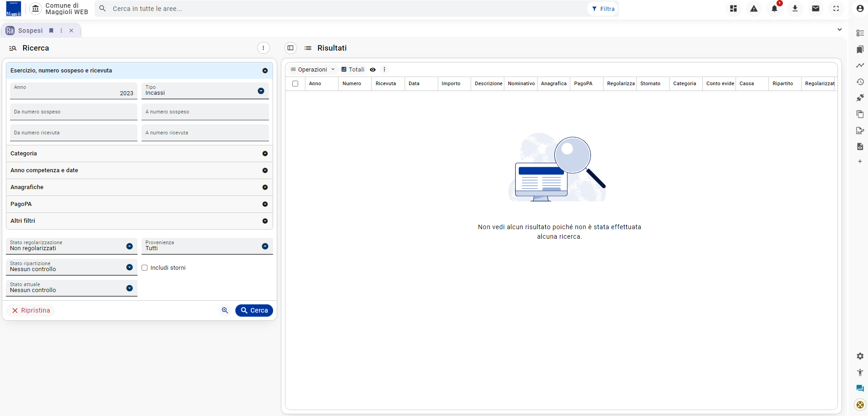The height and width of the screenshot is (416, 868).
Task: Pin the Sospesi tab bookmark icon
Action: 51,31
